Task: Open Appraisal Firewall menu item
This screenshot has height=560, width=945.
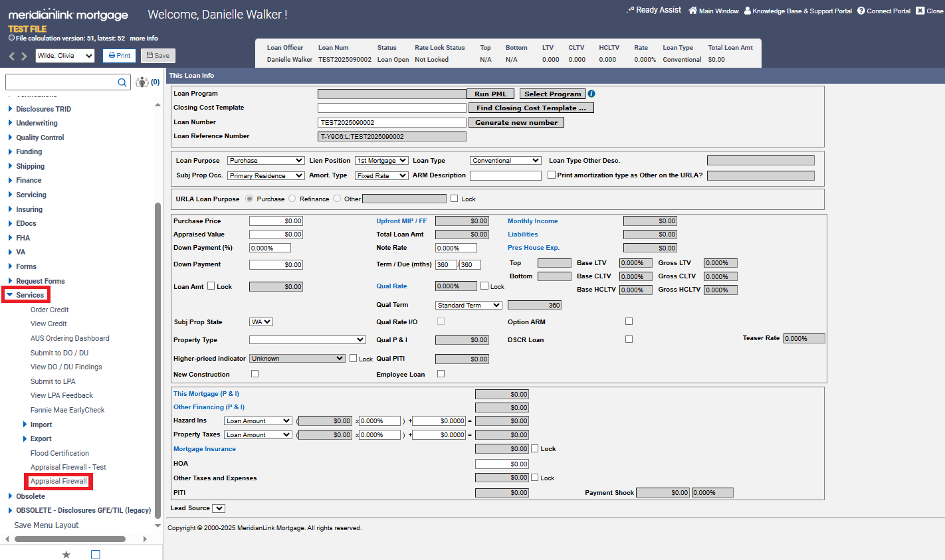Action: coord(58,481)
